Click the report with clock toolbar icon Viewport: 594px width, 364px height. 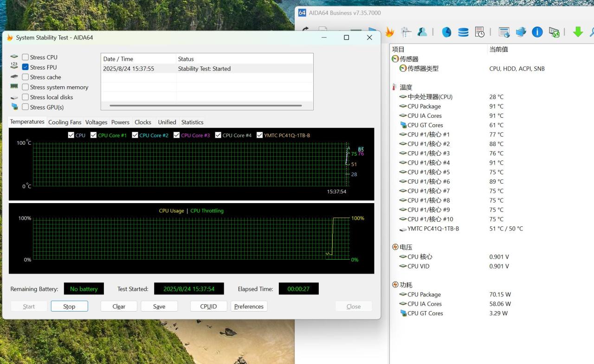[x=480, y=32]
